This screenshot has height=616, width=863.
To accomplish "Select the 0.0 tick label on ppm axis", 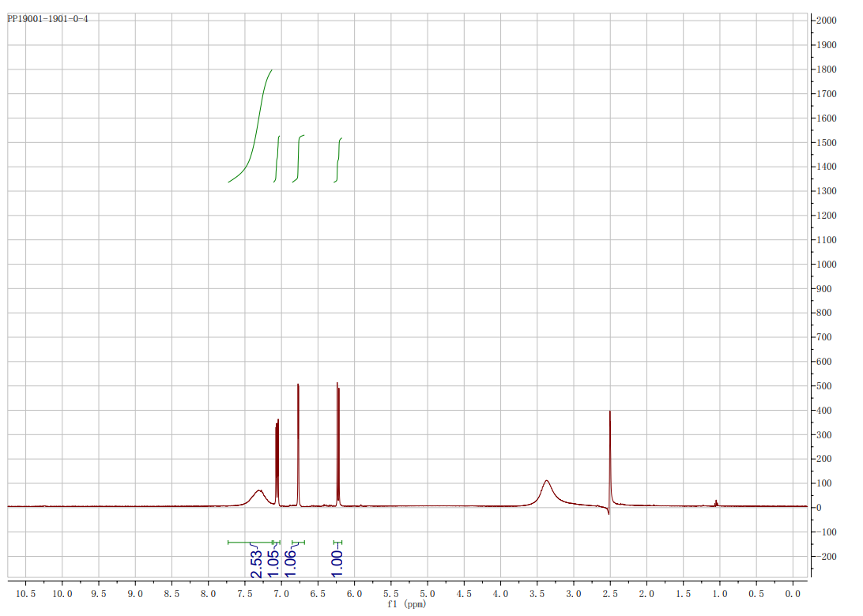I will pos(793,593).
